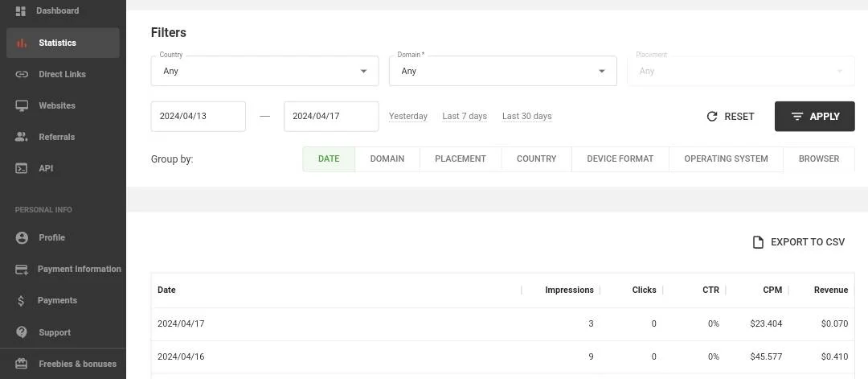The image size is (868, 379).
Task: Group statistics by Device Format
Action: (x=620, y=159)
